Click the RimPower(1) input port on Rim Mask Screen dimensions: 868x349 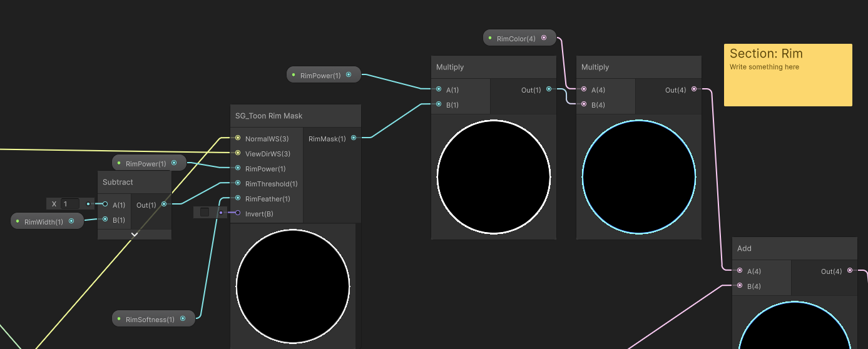[x=238, y=168]
